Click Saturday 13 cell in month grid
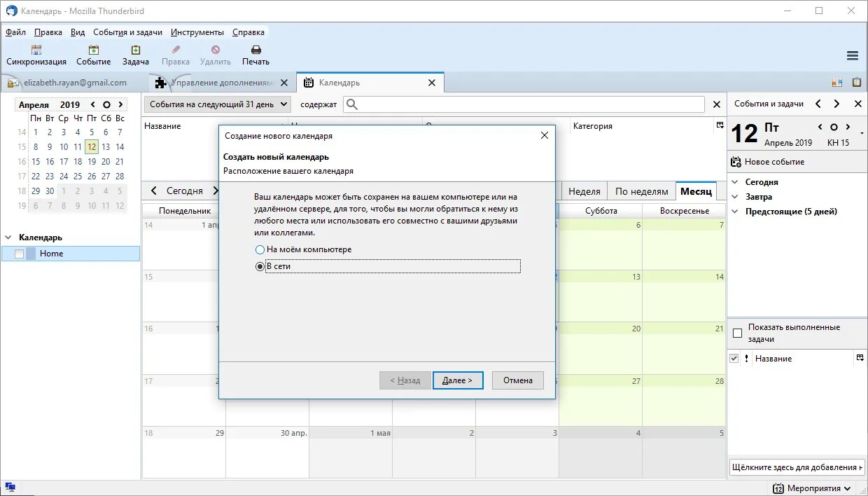Screen dimensions: 868x496 point(601,296)
